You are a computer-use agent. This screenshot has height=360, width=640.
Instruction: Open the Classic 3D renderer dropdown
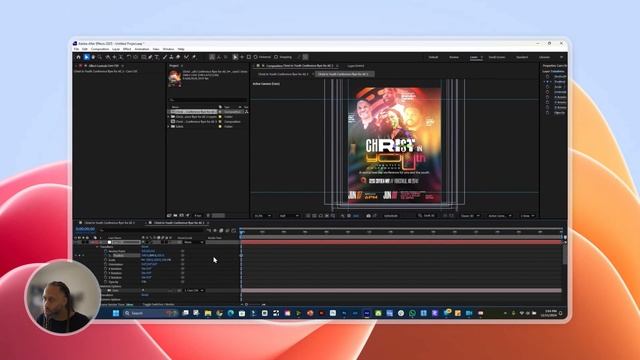[x=470, y=216]
